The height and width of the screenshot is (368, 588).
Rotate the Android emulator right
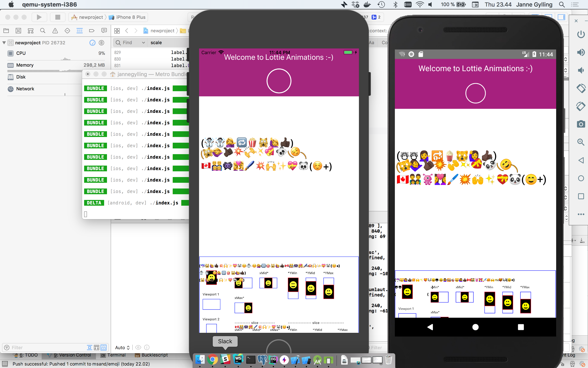[x=581, y=106]
